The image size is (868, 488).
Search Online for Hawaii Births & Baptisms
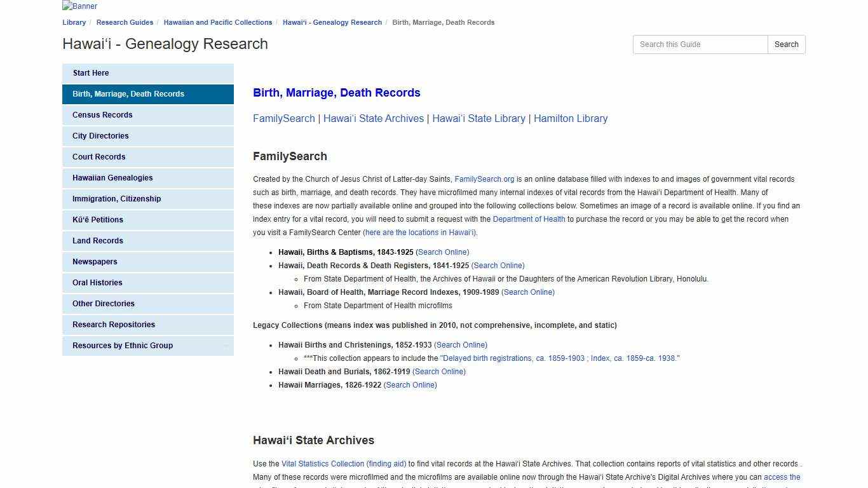tap(442, 252)
